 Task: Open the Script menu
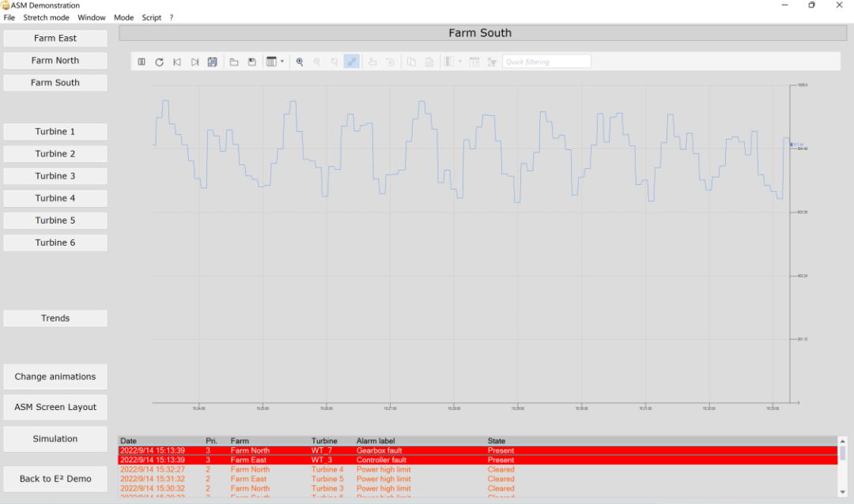pos(151,17)
